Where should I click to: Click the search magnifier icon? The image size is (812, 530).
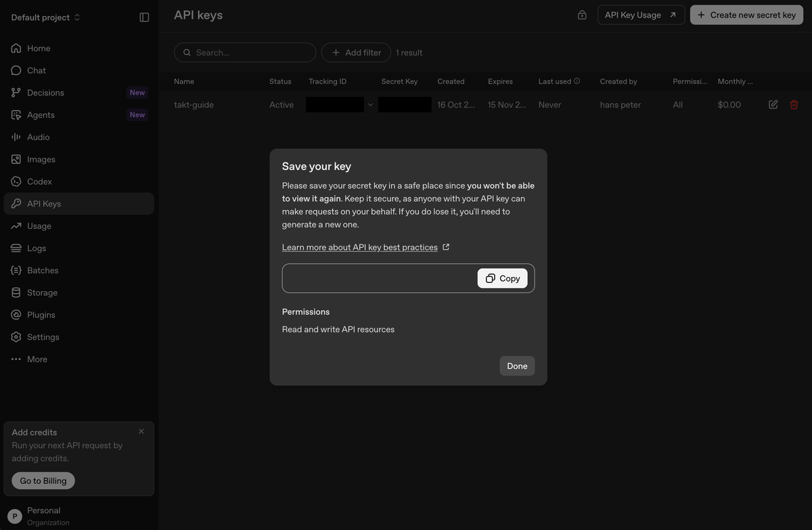pyautogui.click(x=187, y=52)
